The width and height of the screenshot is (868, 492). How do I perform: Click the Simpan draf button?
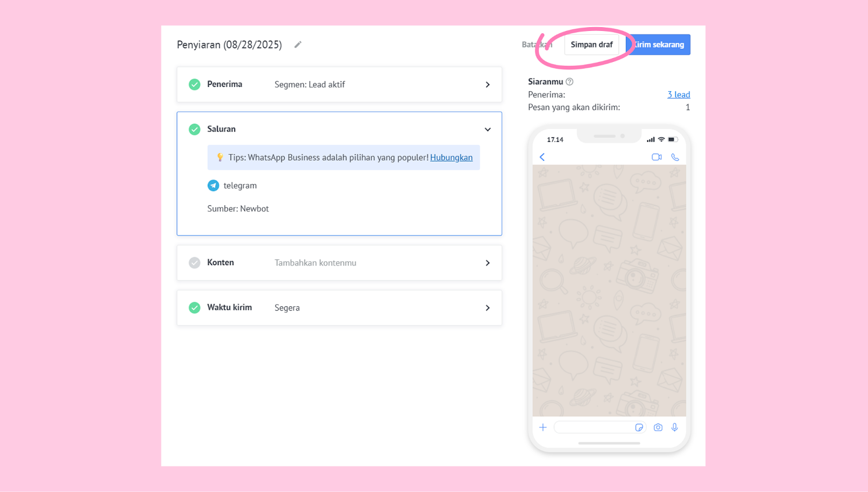click(591, 45)
